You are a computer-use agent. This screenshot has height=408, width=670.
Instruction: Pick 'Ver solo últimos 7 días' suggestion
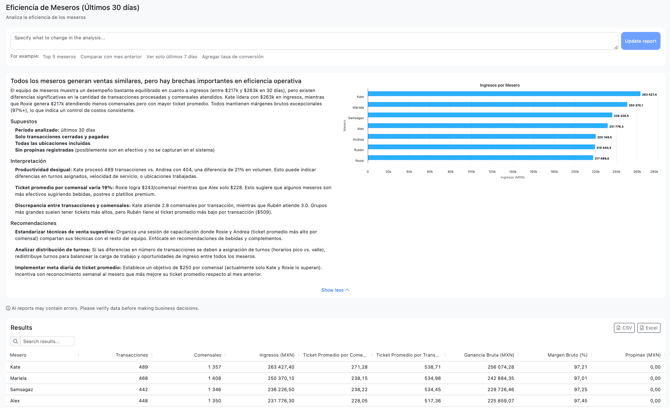click(x=172, y=57)
